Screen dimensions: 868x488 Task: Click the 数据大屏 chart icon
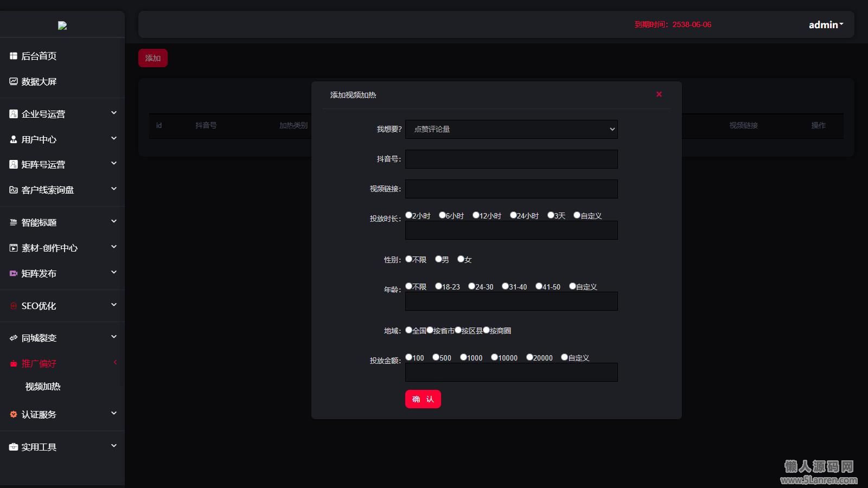[14, 81]
